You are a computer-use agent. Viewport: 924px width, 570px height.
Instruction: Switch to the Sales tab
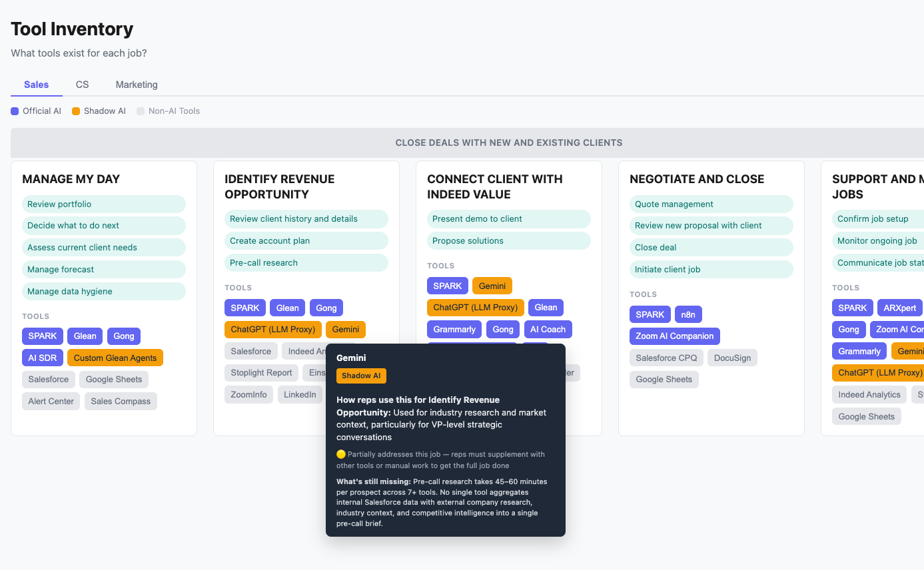point(37,85)
